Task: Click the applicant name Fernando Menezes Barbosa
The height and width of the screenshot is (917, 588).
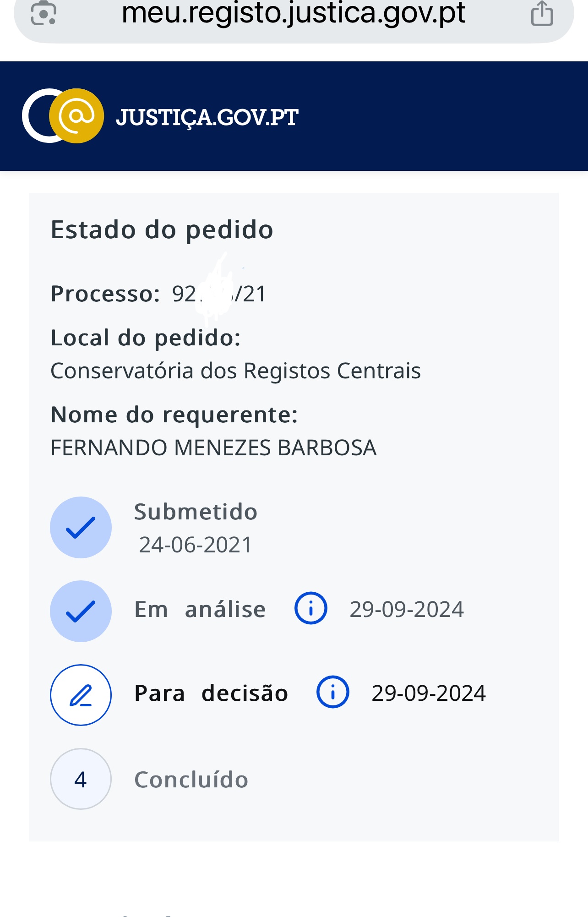Action: [213, 448]
